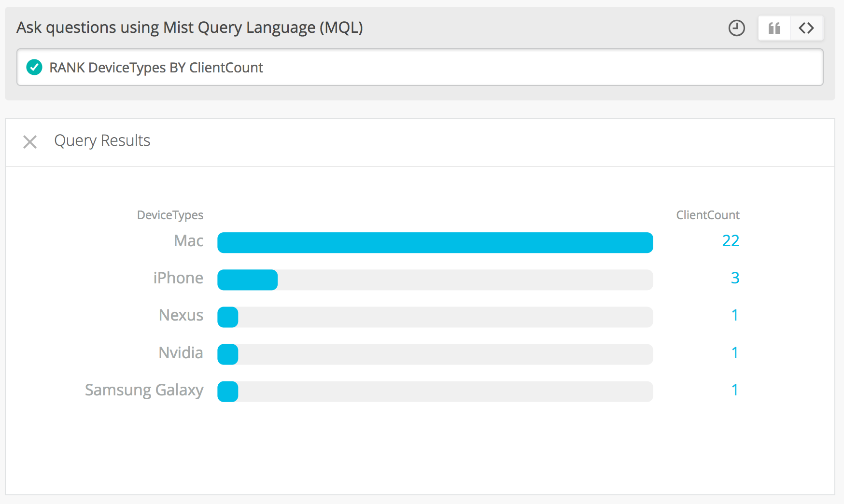This screenshot has height=504, width=844.
Task: Click the Mac client count bar
Action: click(x=435, y=242)
